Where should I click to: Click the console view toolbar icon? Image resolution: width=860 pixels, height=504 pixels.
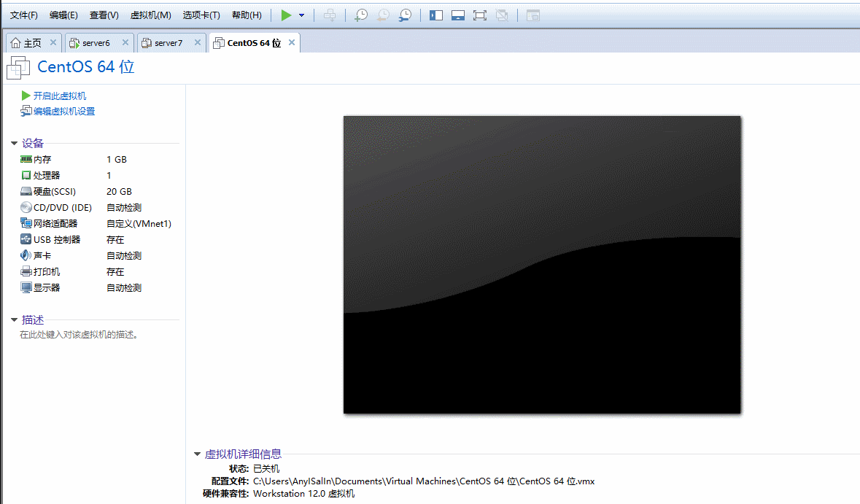pyautogui.click(x=533, y=15)
